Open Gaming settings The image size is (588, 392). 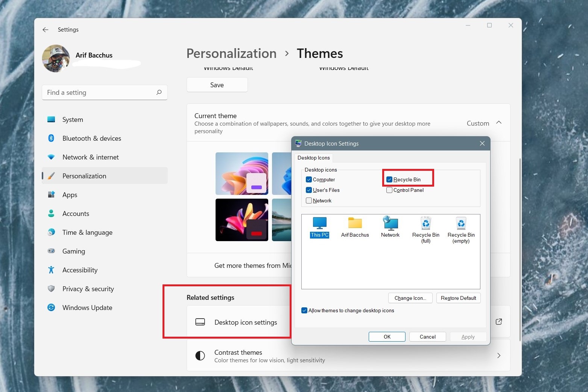(105, 251)
